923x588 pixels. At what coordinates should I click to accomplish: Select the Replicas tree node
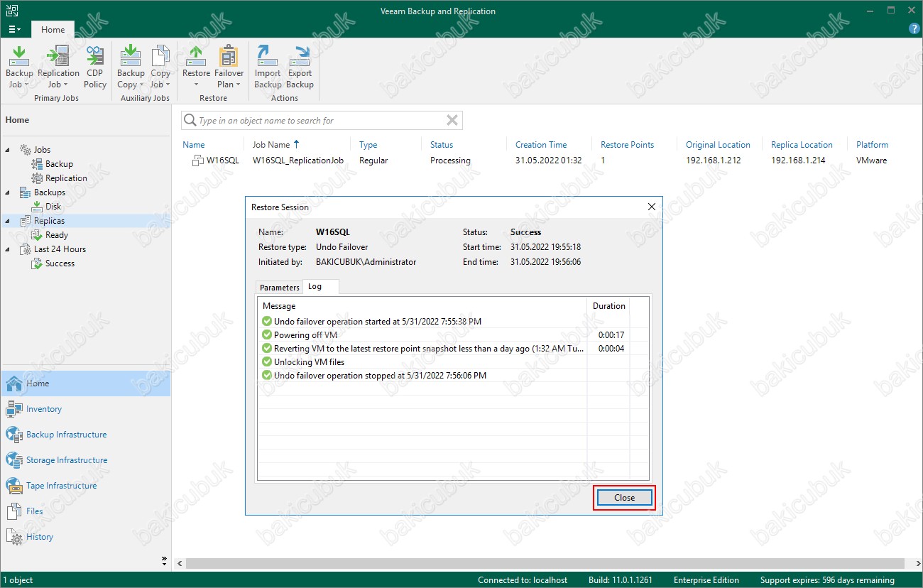(x=42, y=221)
